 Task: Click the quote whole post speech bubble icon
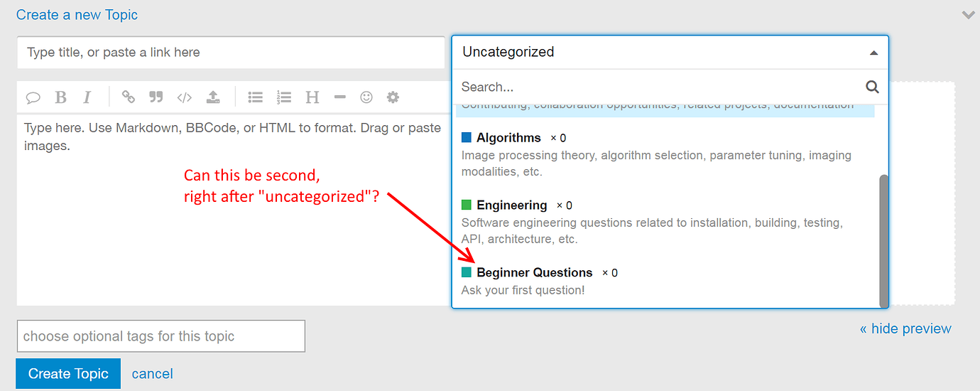(x=33, y=97)
